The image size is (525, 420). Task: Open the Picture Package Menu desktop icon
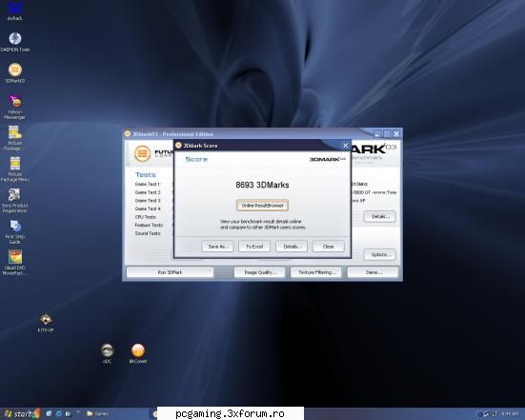14,170
